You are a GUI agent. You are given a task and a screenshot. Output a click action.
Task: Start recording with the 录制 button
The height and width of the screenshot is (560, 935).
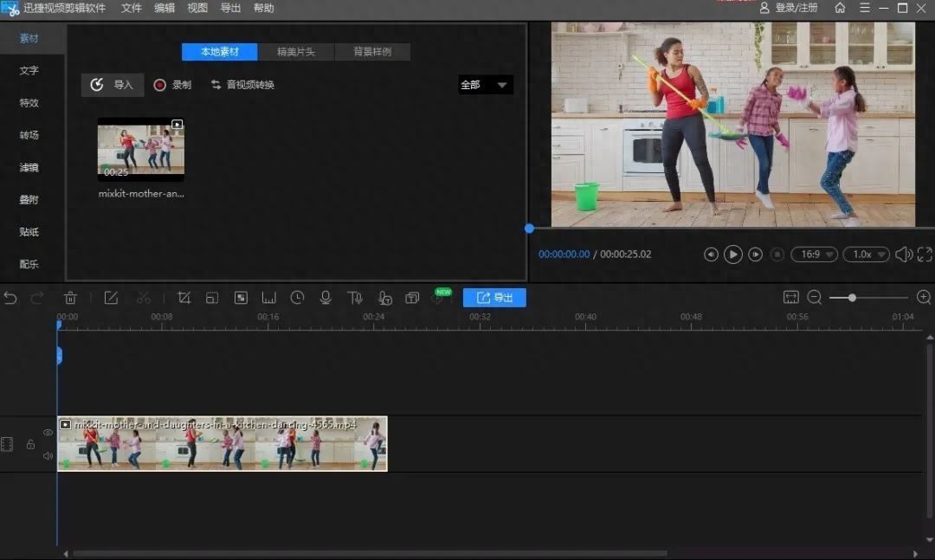(172, 85)
